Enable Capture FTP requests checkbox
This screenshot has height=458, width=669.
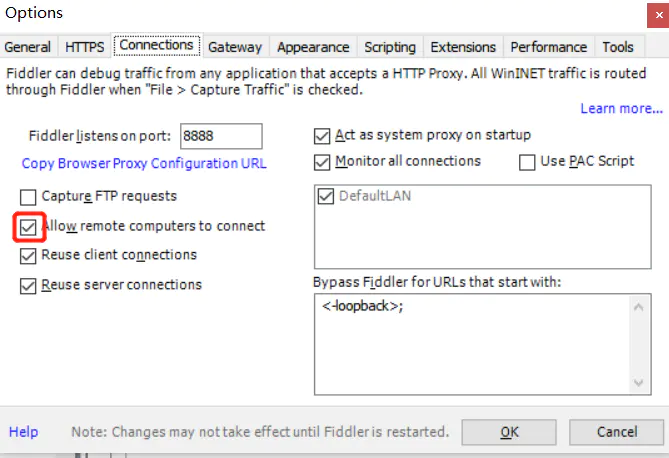click(x=28, y=197)
